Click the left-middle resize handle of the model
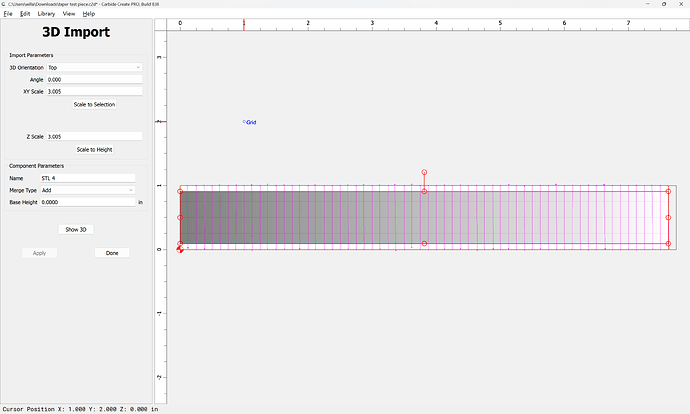This screenshot has height=414, width=690. pos(181,217)
